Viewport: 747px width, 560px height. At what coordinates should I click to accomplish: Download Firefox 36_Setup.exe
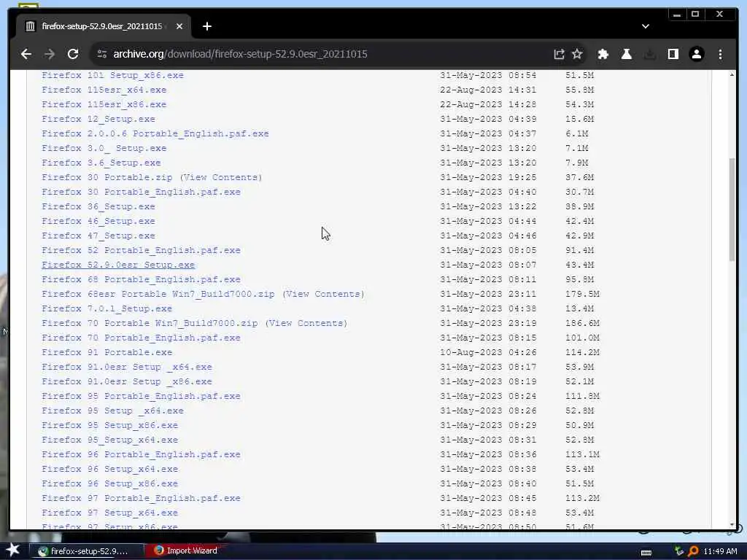[98, 206]
